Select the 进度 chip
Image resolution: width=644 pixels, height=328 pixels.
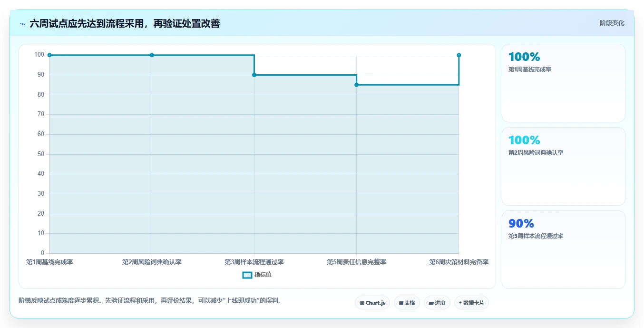pos(437,303)
